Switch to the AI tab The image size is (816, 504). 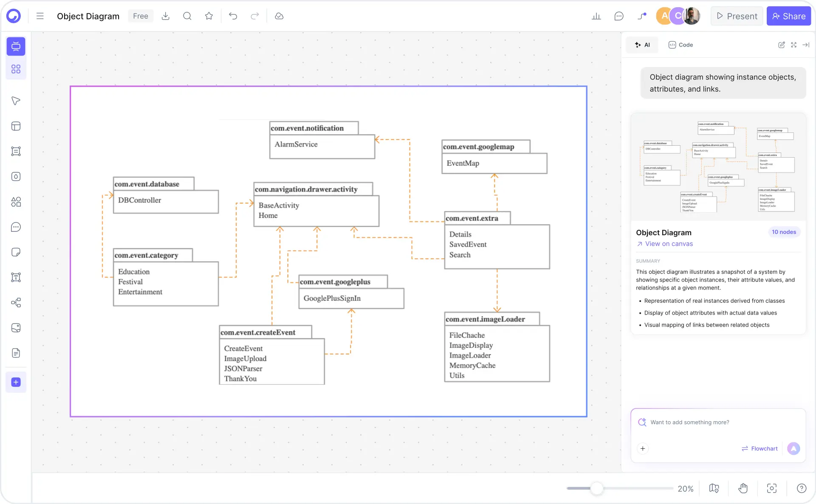642,45
